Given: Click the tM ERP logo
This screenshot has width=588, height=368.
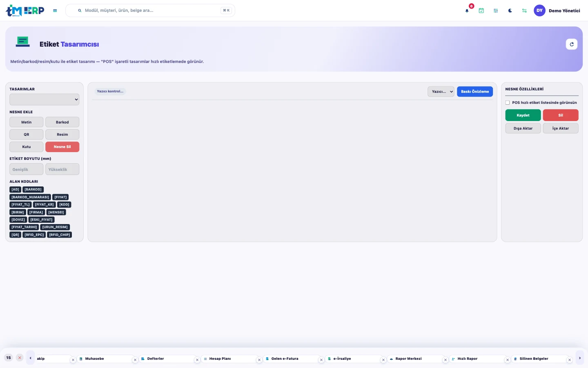Looking at the screenshot, I should pyautogui.click(x=25, y=11).
